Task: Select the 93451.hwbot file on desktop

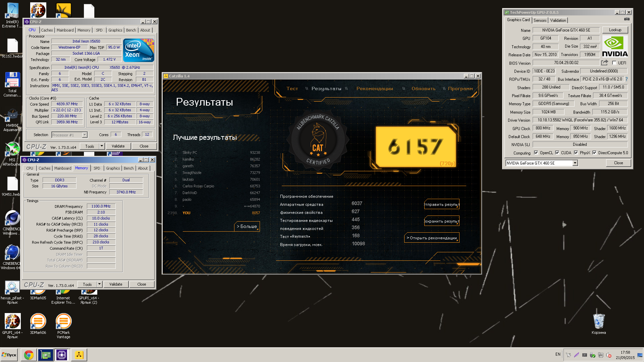Action: 12,186
